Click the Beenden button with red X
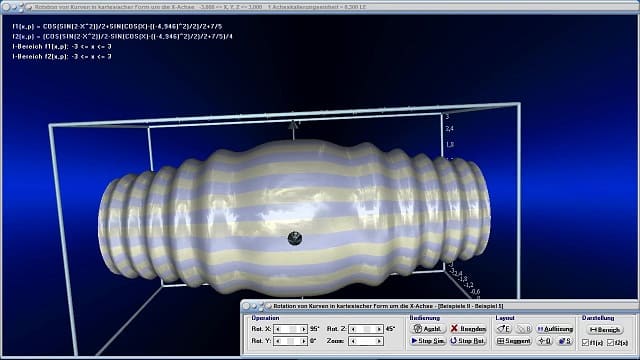The width and height of the screenshot is (640, 360). [x=468, y=329]
